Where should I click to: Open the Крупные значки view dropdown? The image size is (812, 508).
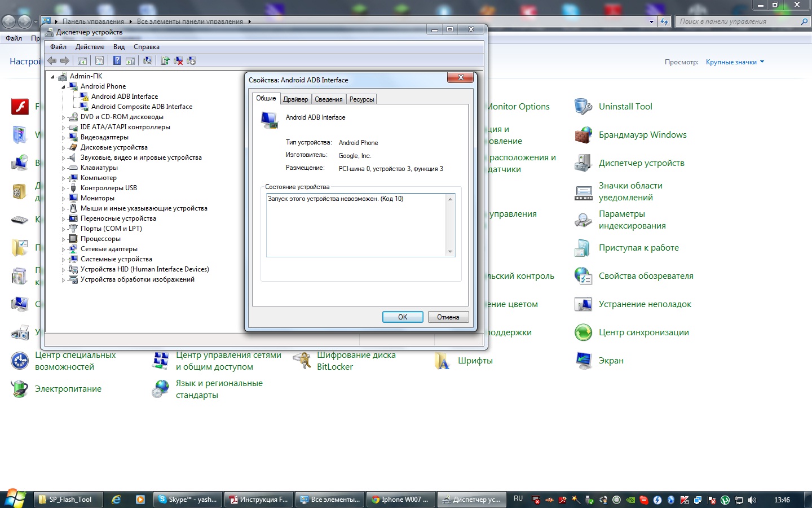pyautogui.click(x=735, y=62)
